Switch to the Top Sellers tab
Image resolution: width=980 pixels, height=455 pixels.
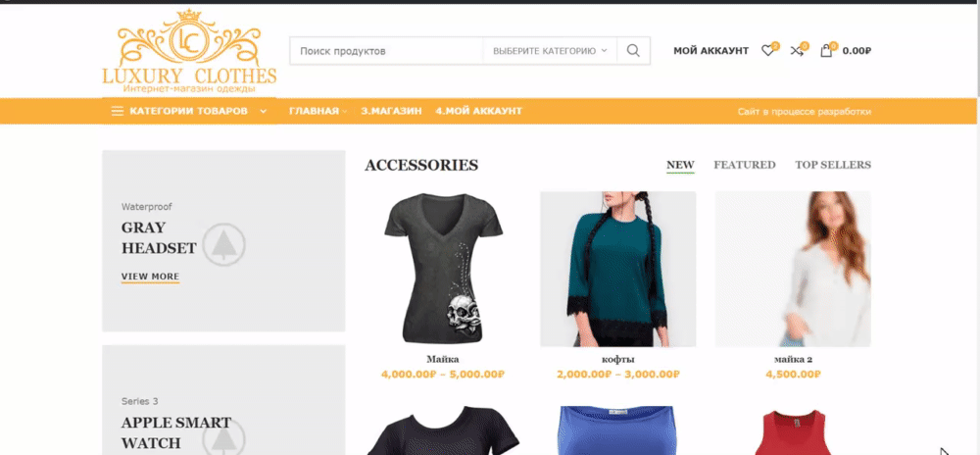click(x=833, y=165)
